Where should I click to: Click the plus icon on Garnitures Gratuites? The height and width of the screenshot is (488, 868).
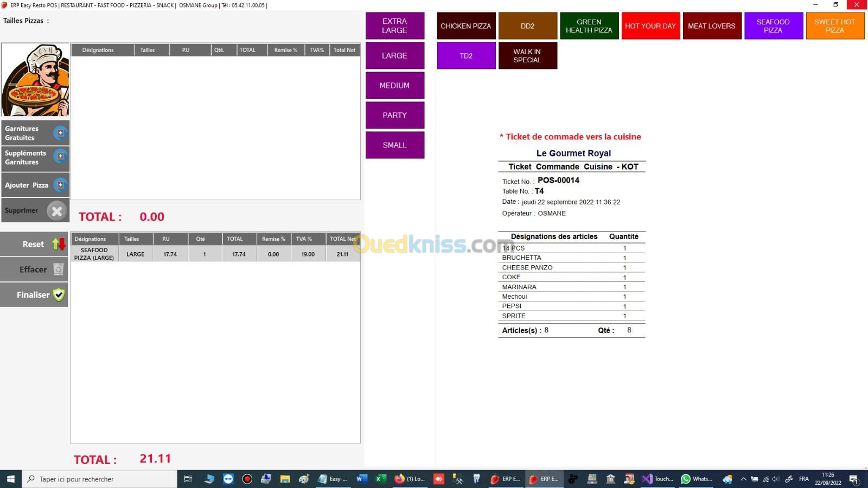click(60, 133)
